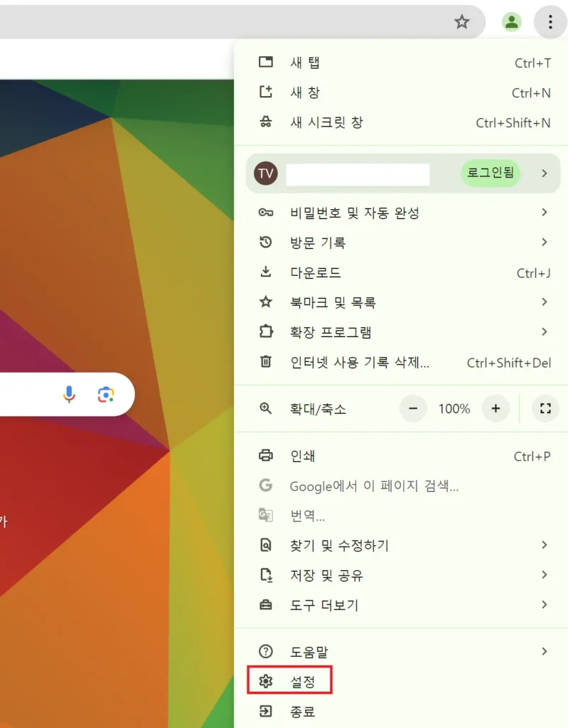
Task: Start voice search with microphone icon
Action: (69, 394)
